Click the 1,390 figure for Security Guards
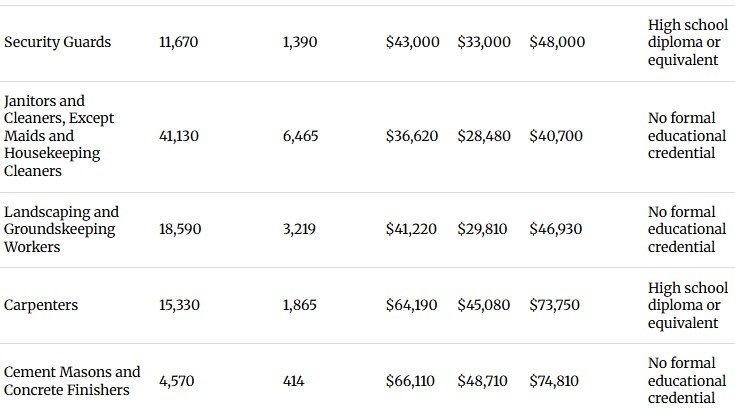This screenshot has height=410, width=735. coord(300,43)
